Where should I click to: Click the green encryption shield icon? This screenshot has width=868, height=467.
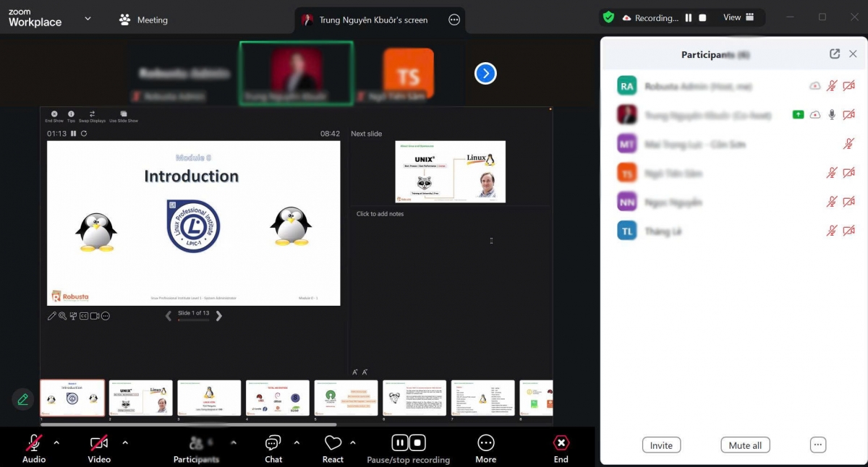click(608, 17)
